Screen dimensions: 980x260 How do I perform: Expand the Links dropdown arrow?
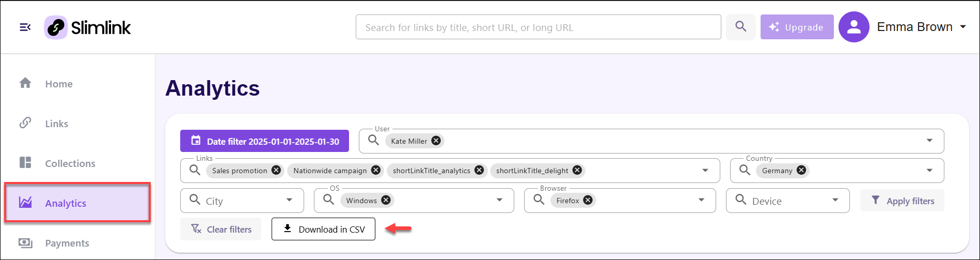pyautogui.click(x=705, y=171)
